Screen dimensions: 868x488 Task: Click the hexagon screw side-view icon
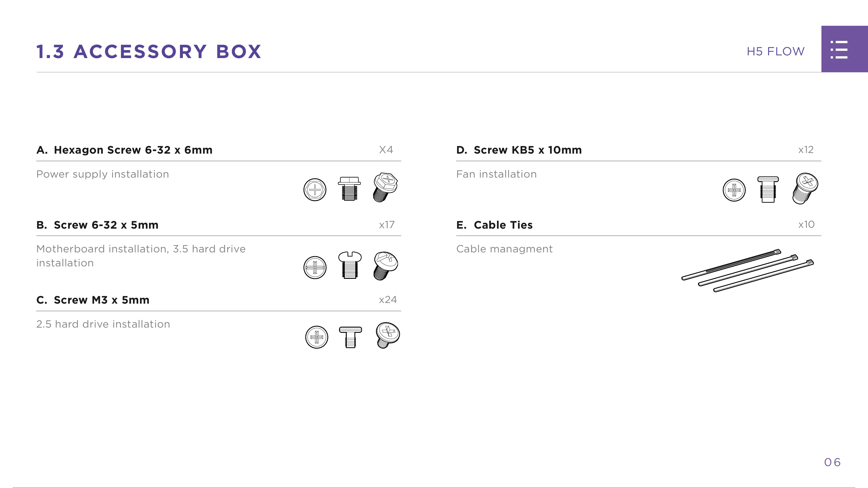point(349,189)
